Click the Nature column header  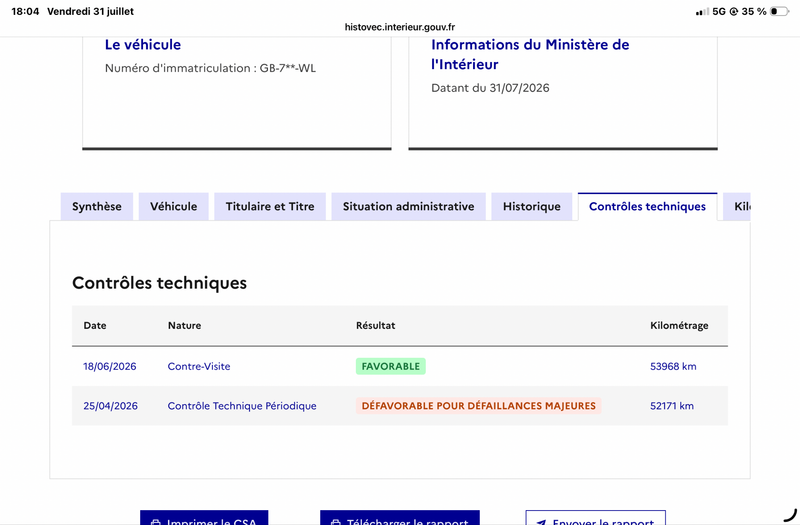pyautogui.click(x=184, y=326)
